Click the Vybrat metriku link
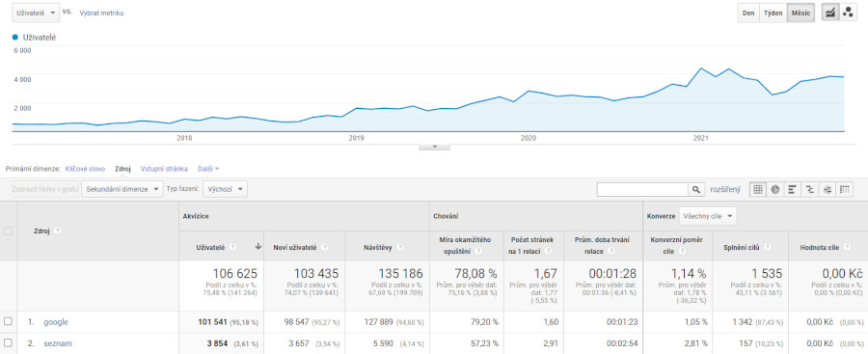 [x=101, y=13]
